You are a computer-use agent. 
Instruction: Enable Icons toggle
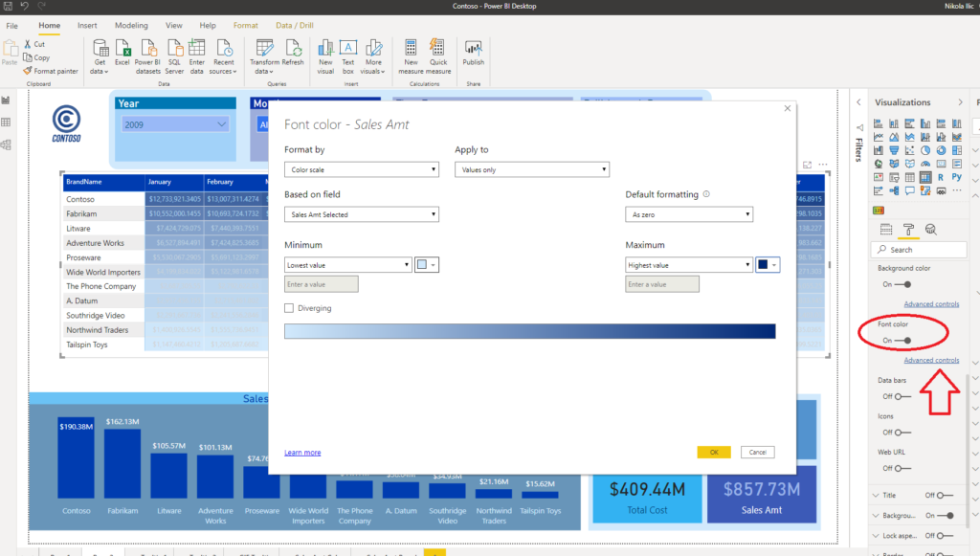coord(903,433)
